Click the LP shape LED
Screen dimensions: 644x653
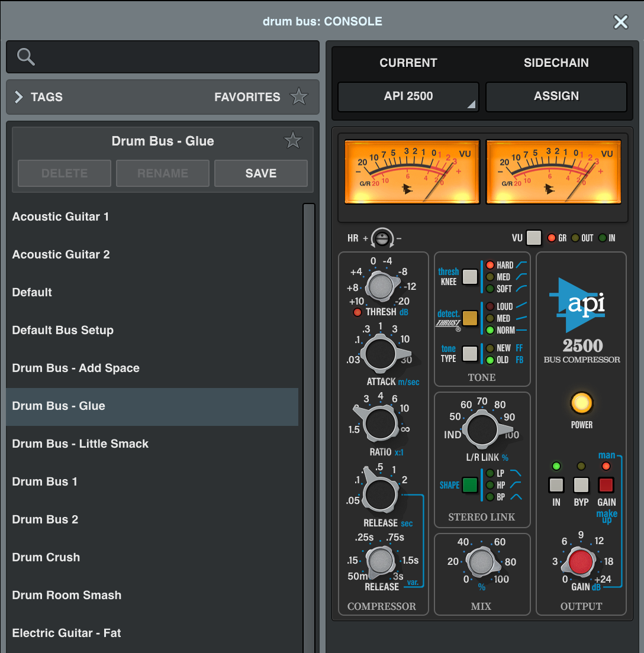click(490, 473)
